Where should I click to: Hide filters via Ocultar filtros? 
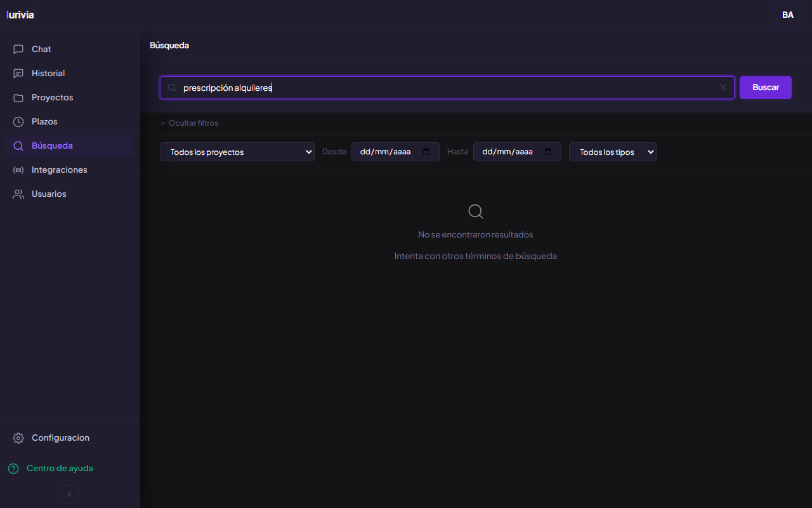point(189,123)
